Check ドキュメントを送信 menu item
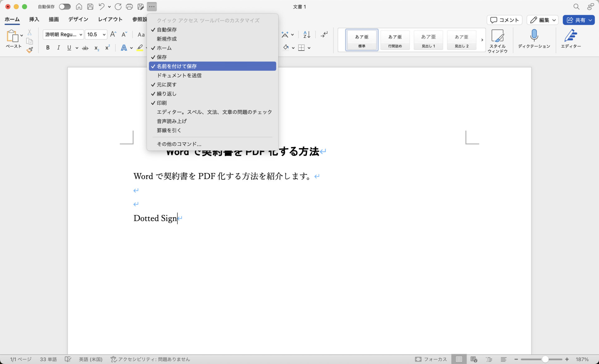The image size is (599, 364). 212,75
